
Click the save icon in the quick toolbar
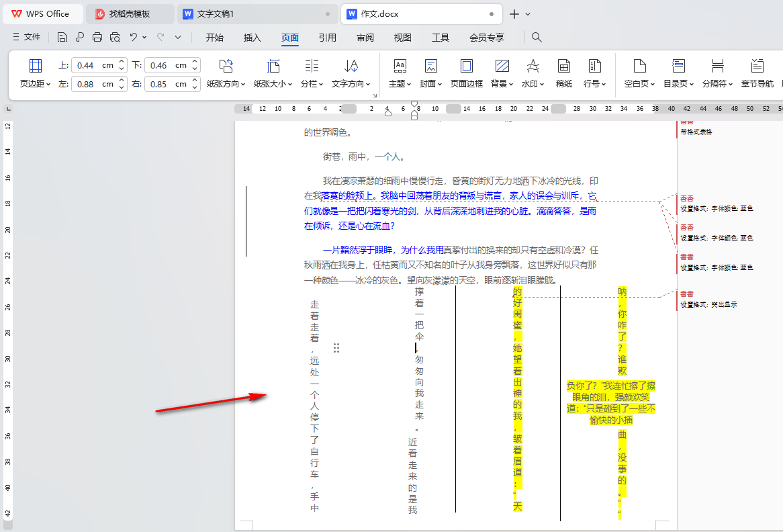coord(62,37)
